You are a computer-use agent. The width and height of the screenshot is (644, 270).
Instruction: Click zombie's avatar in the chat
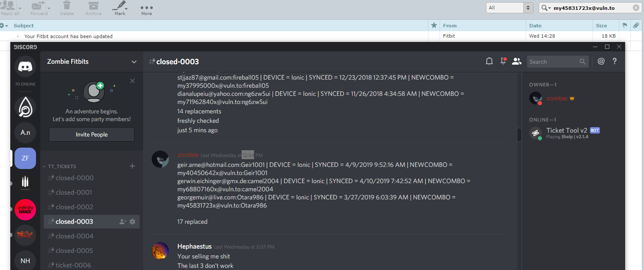point(160,159)
